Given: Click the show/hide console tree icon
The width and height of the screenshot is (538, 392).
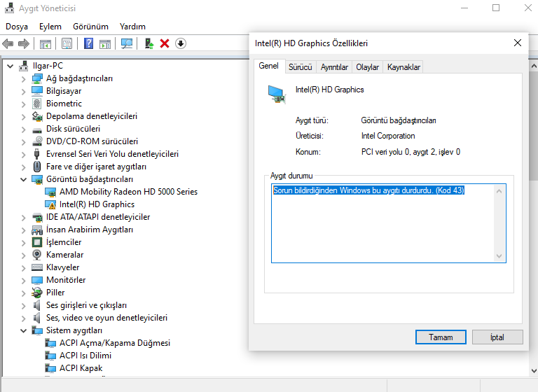Looking at the screenshot, I should tap(46, 43).
